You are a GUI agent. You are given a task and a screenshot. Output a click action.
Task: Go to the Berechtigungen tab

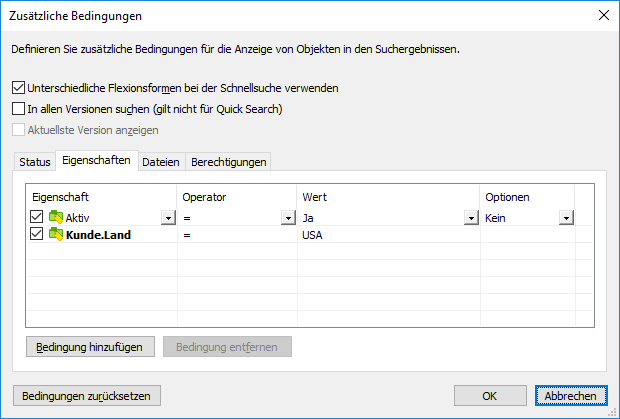227,162
